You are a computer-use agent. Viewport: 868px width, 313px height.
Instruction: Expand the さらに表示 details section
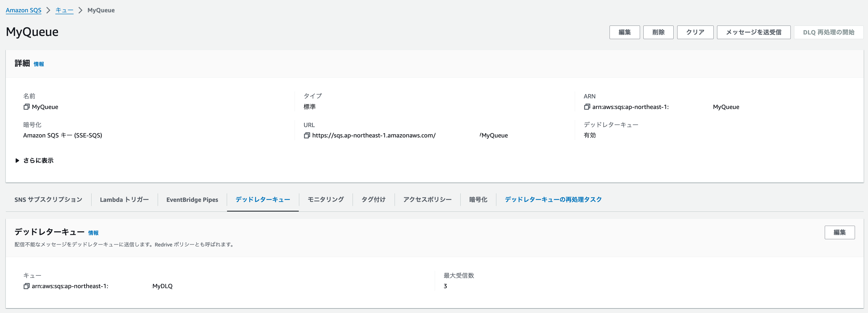click(x=34, y=161)
